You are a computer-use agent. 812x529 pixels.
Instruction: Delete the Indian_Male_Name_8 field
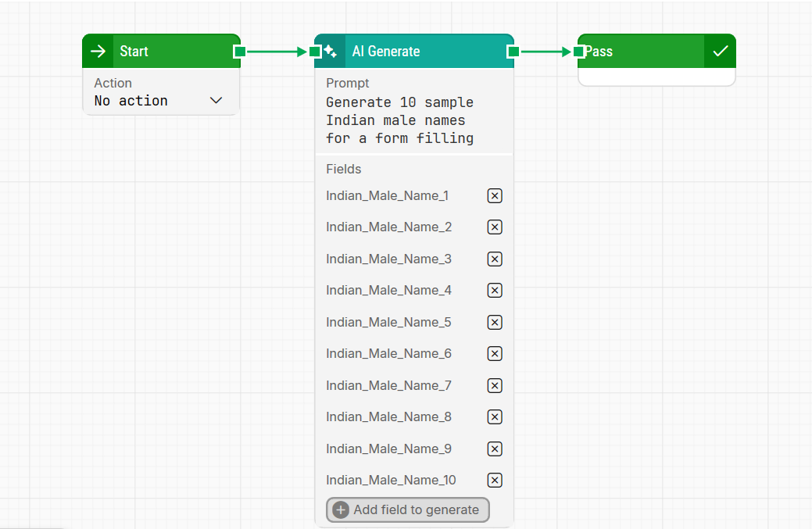click(x=494, y=417)
